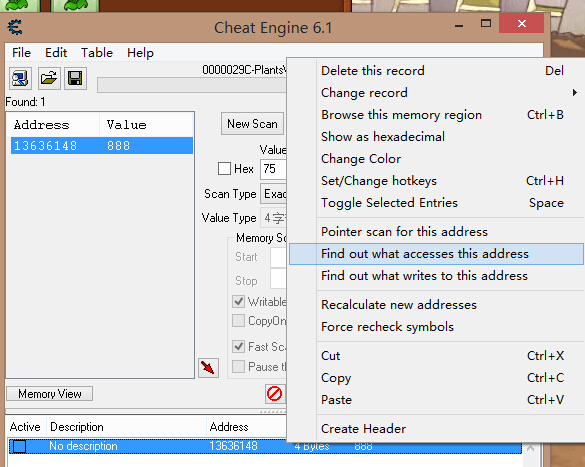Click the red arrow add-to-list icon
Viewport: 585px width, 467px height.
[208, 368]
